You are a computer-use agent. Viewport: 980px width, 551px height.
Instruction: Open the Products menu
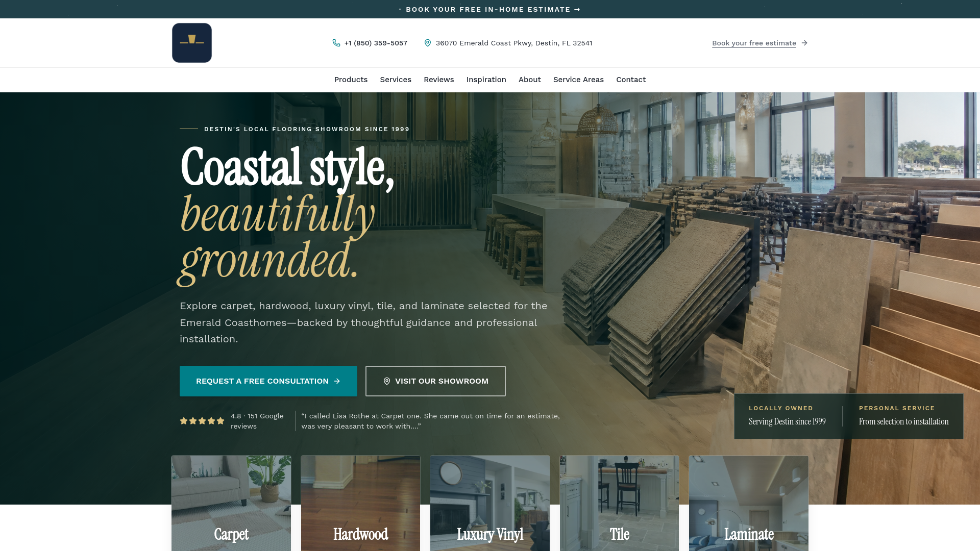click(351, 80)
